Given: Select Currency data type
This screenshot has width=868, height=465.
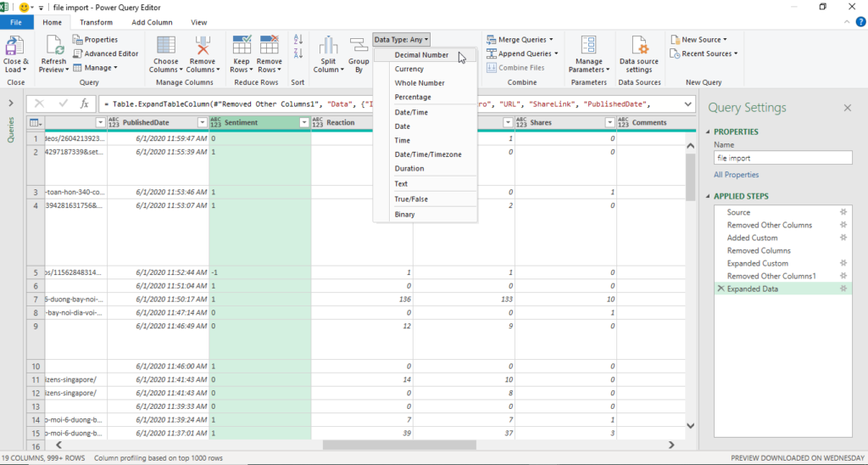Looking at the screenshot, I should click(x=426, y=69).
